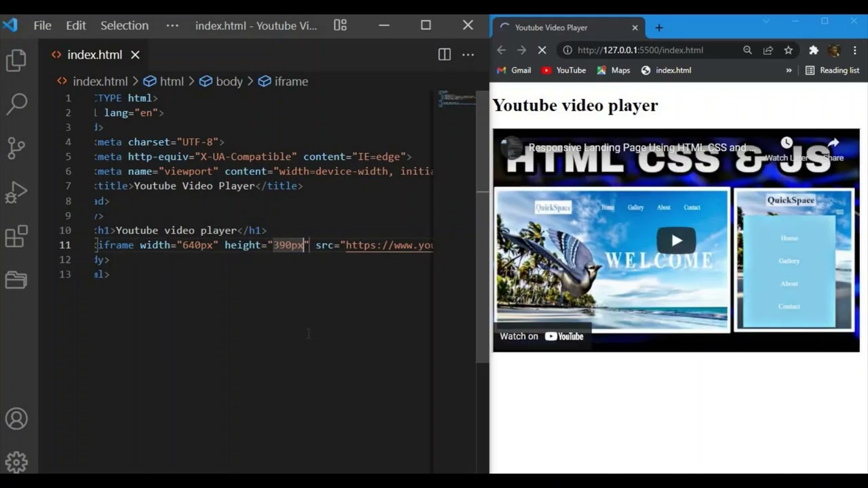Bookmark this page with the star icon
868x488 pixels.
click(788, 50)
